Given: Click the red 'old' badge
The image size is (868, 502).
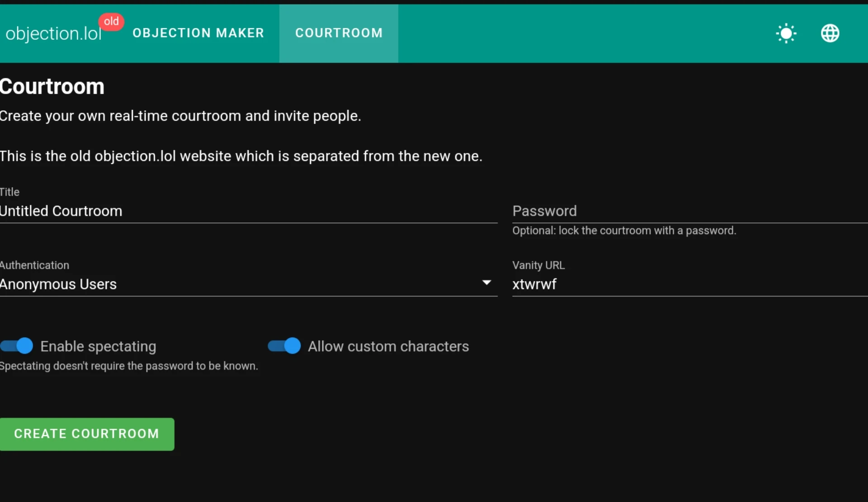Looking at the screenshot, I should tap(111, 21).
